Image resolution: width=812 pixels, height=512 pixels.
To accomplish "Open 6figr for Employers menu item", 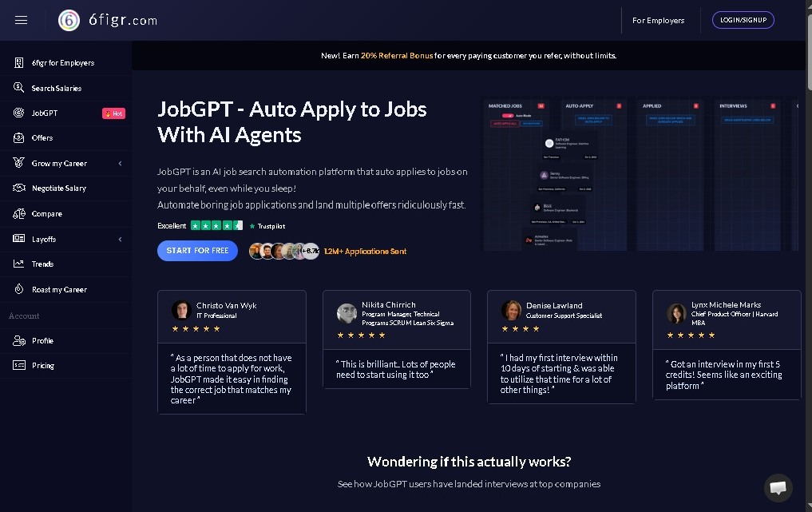I will [65, 63].
